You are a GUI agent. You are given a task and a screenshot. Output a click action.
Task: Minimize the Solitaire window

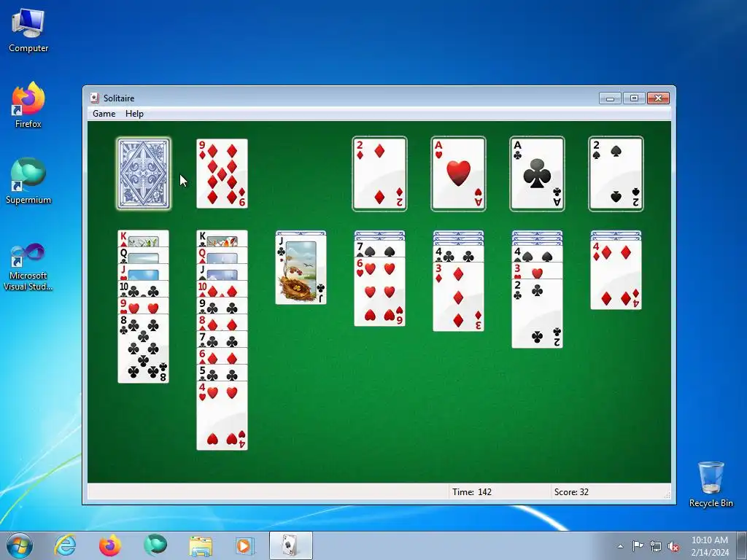pos(610,98)
